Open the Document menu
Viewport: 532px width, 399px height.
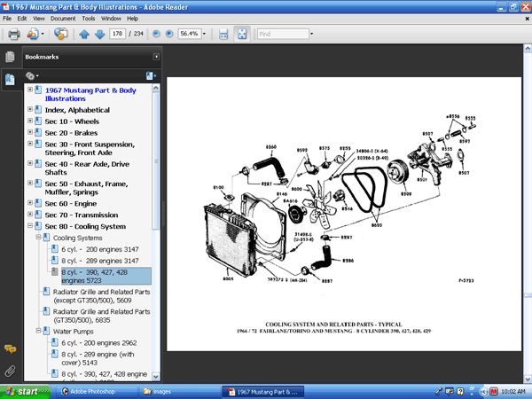pyautogui.click(x=63, y=19)
